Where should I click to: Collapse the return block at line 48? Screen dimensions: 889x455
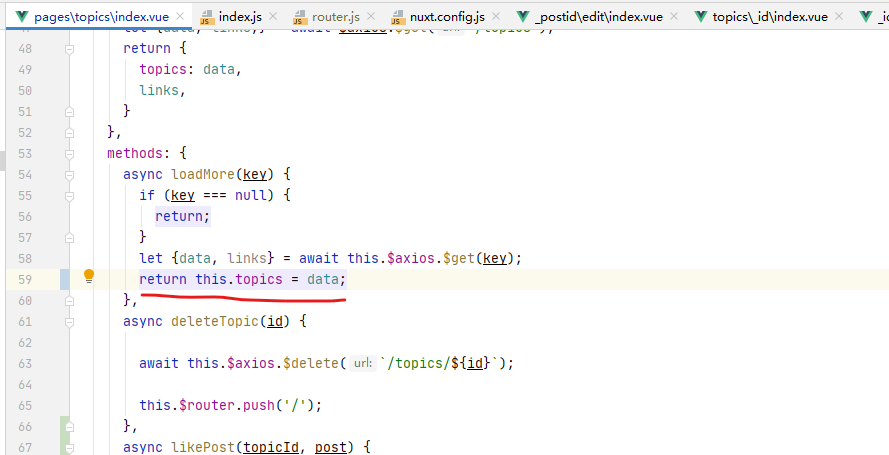(69, 49)
